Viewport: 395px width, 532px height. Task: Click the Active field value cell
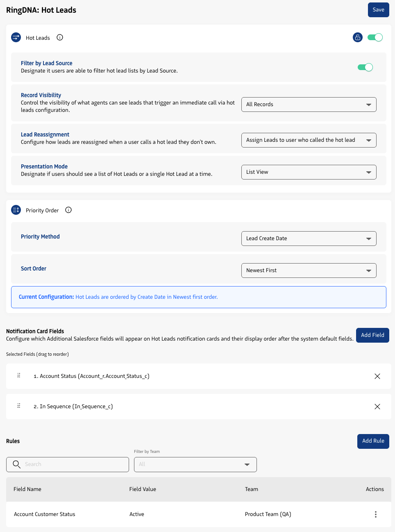coord(137,514)
